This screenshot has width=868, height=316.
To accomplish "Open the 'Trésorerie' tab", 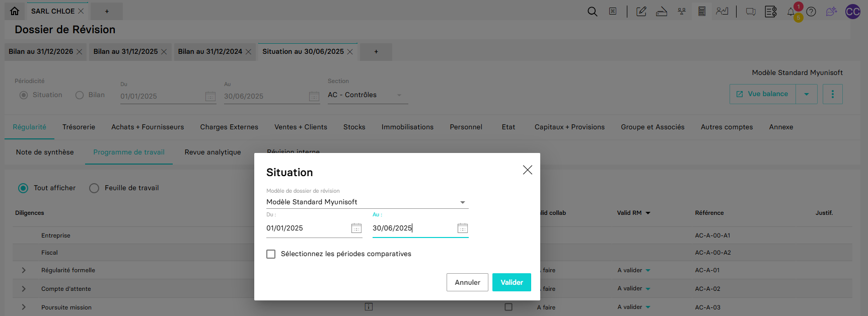I will 79,127.
